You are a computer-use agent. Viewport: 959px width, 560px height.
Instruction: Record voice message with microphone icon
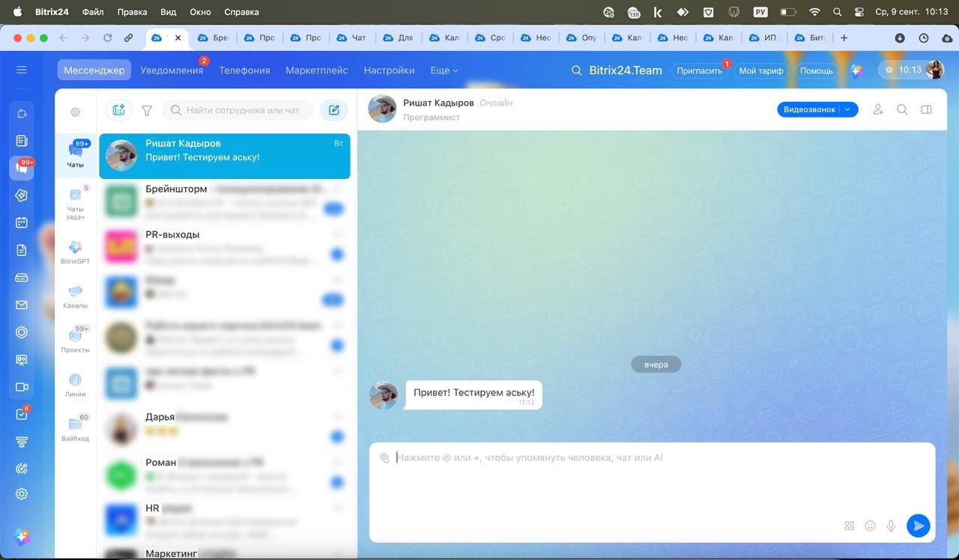pos(891,526)
